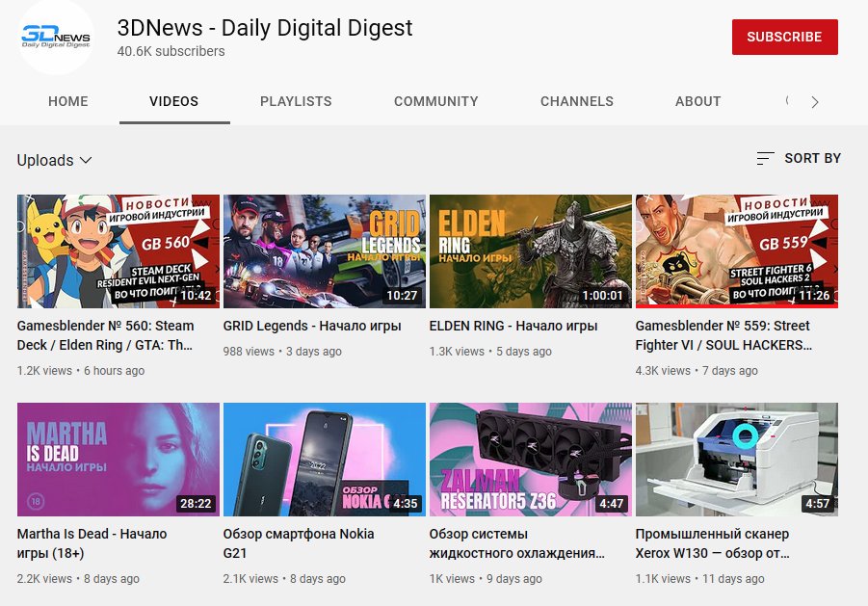
Task: Switch to the Home tab
Action: (68, 101)
